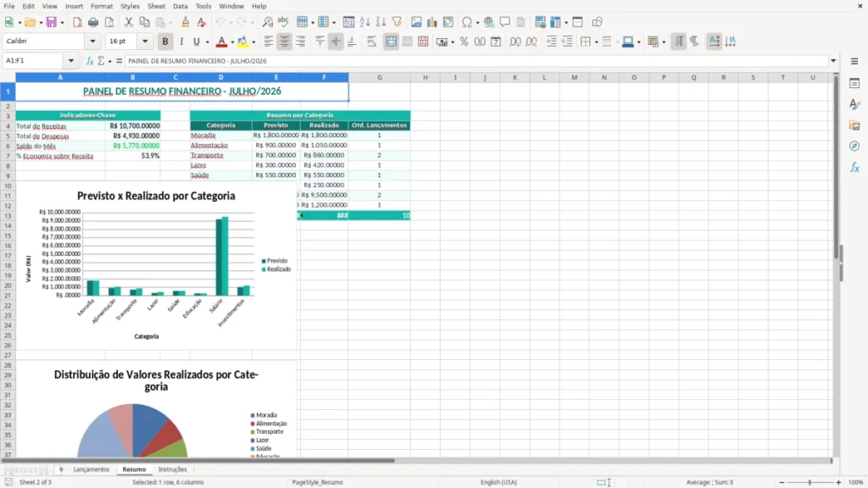The height and width of the screenshot is (488, 868).
Task: Select row 13 header
Action: click(8, 215)
